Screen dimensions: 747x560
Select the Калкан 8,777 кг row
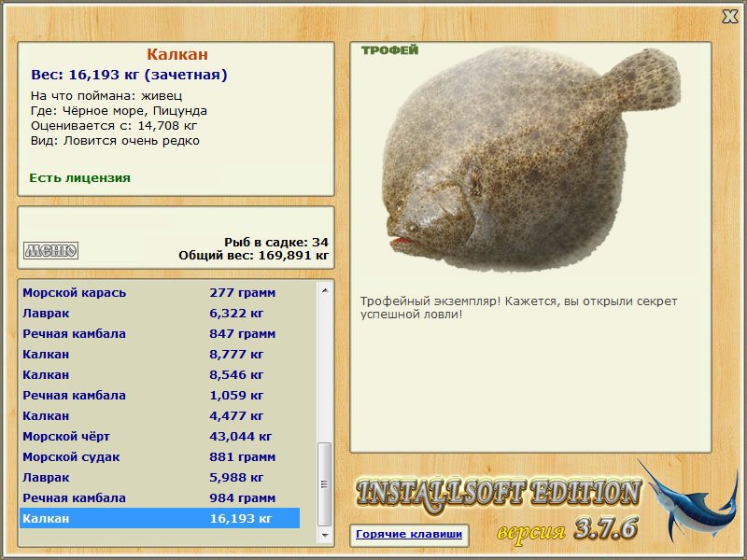(x=160, y=354)
